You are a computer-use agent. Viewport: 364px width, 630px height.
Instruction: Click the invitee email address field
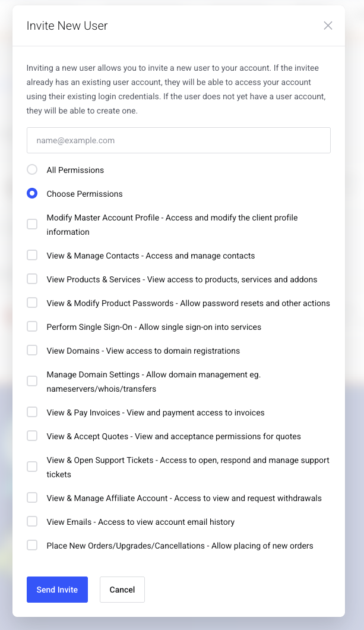[x=178, y=141]
